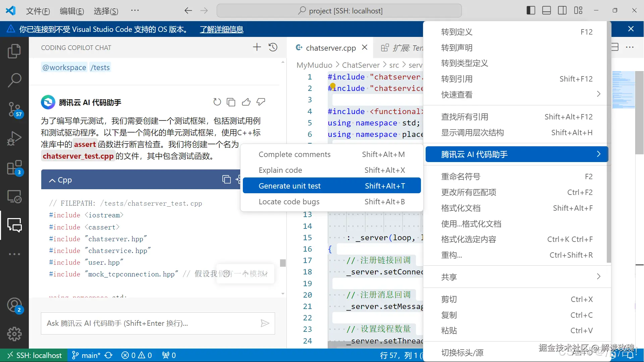Toggle the secondary sidebar layout
Image resolution: width=644 pixels, height=362 pixels.
[x=562, y=10]
